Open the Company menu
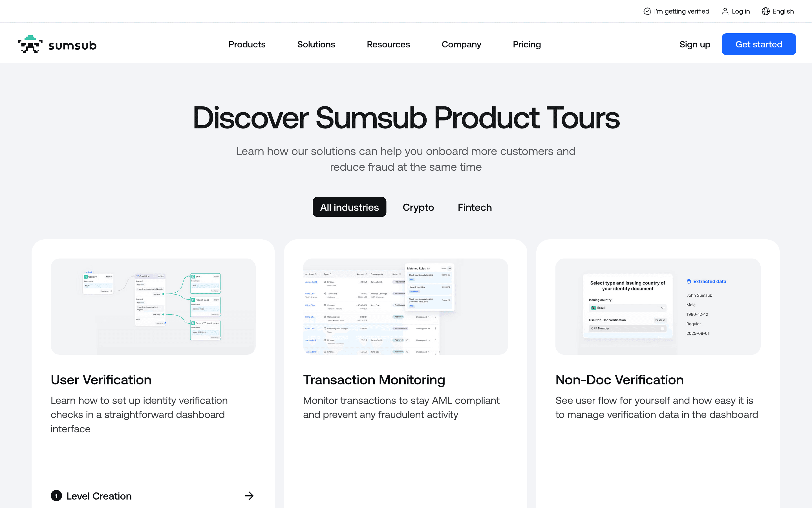The height and width of the screenshot is (508, 812). [x=461, y=44]
